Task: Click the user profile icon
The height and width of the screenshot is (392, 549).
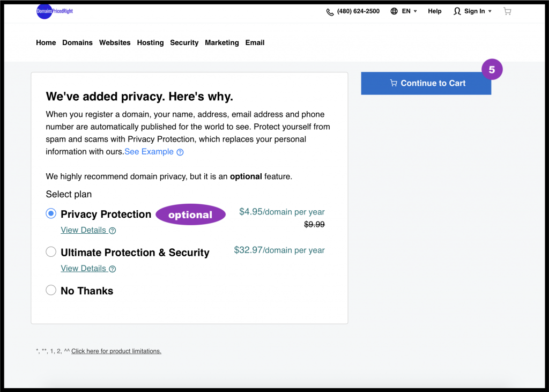Action: tap(457, 11)
